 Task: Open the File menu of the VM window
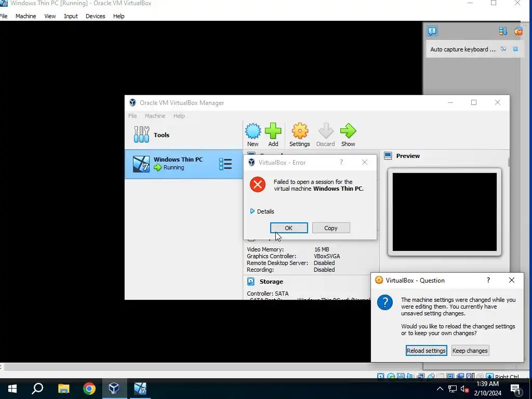[4, 16]
